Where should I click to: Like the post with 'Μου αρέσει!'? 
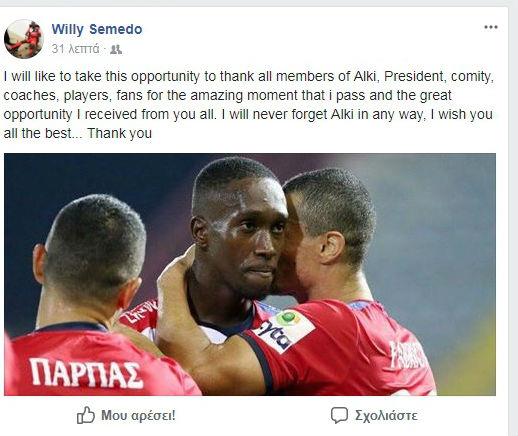138,415
